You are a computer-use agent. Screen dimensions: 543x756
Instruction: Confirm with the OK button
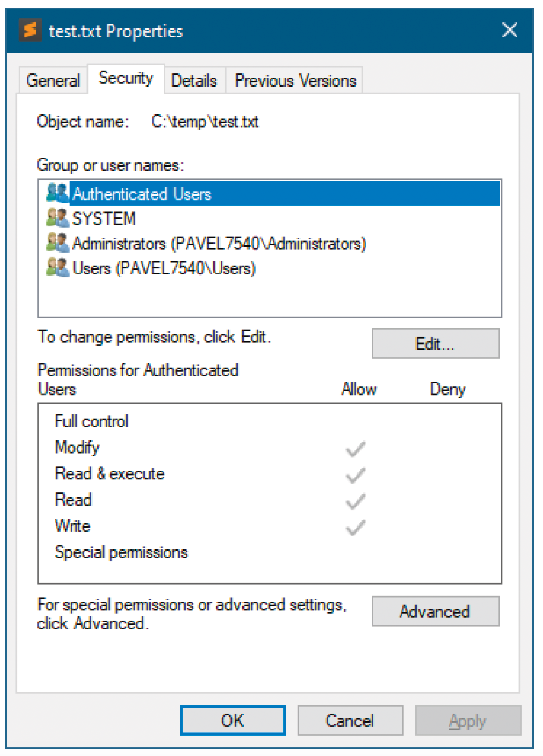233,720
